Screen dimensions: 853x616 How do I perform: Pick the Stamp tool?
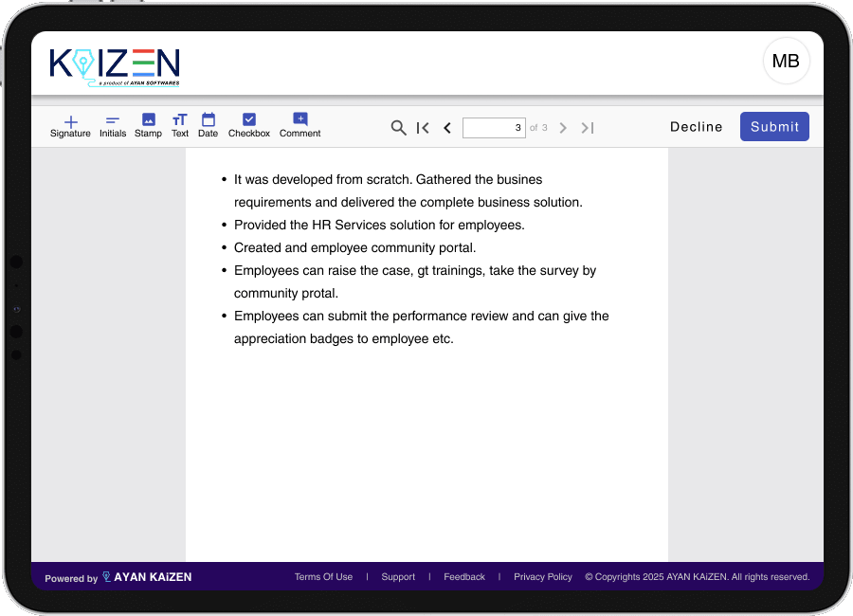148,126
